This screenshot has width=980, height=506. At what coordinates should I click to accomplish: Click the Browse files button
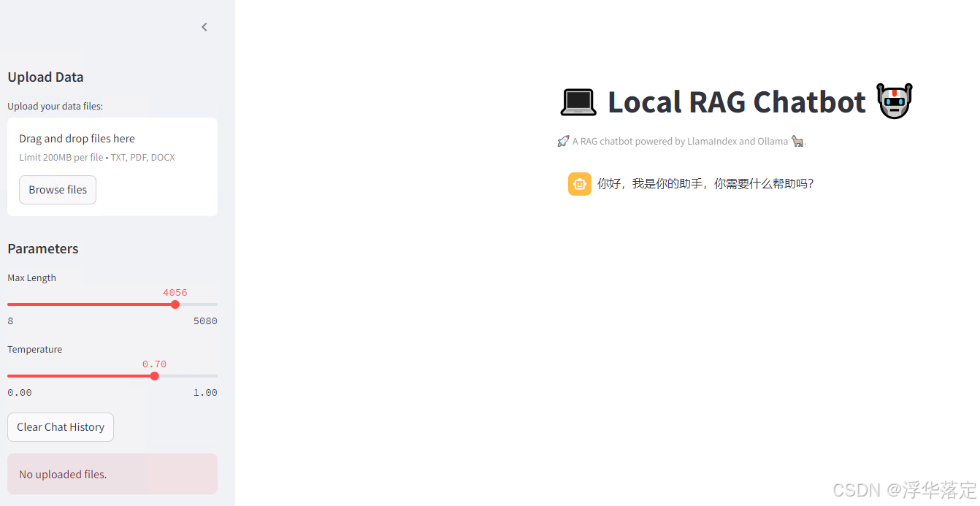58,190
